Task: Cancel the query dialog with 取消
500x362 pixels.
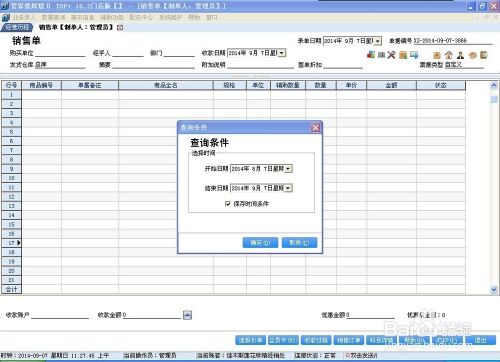Action: [299, 243]
